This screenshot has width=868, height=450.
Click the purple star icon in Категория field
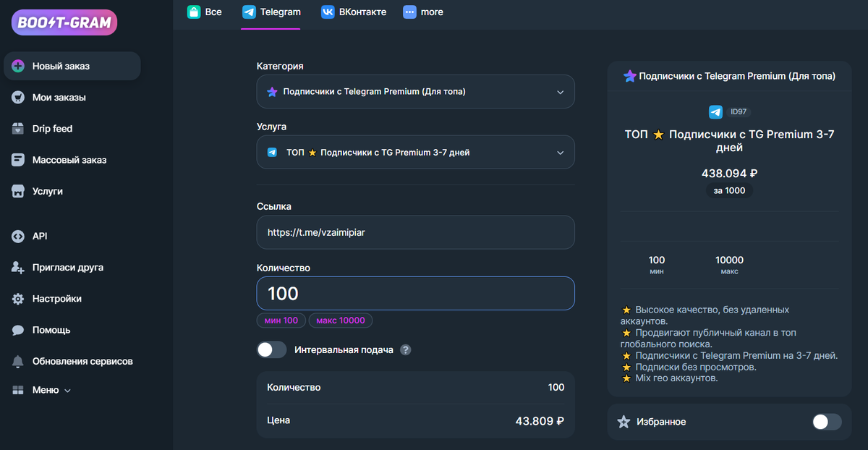click(272, 92)
